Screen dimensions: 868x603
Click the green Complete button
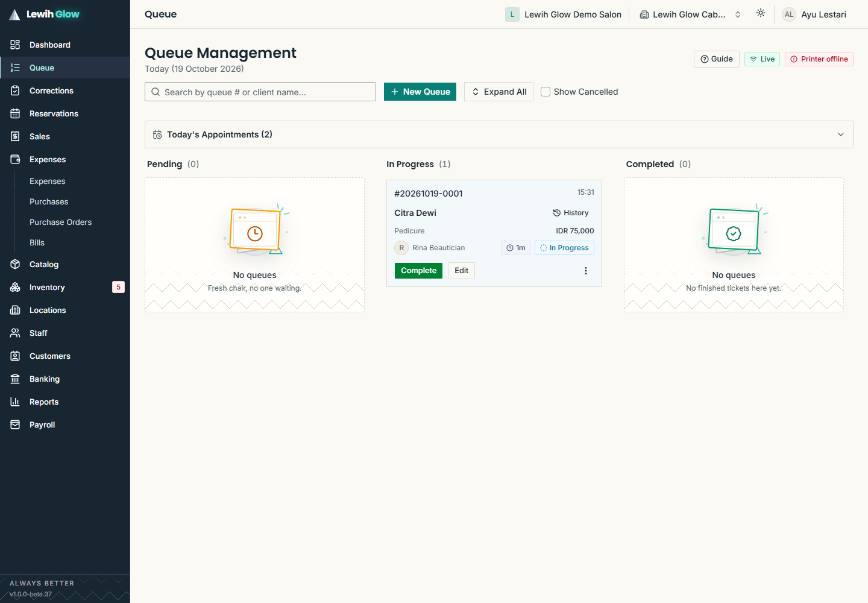pyautogui.click(x=418, y=271)
